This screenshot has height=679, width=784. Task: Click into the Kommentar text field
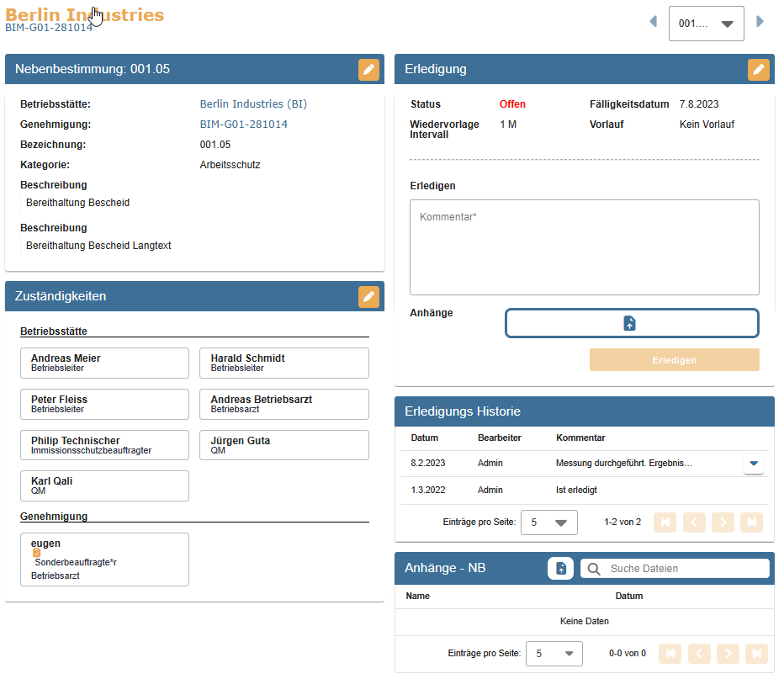584,247
